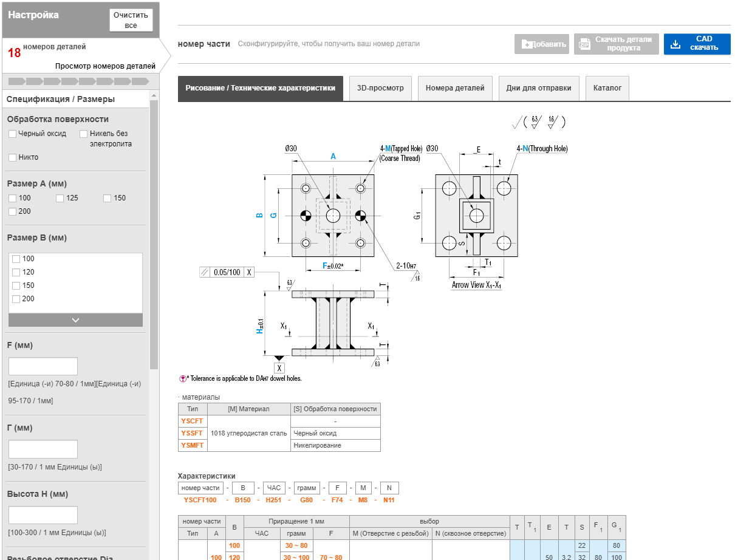Select Рисование / Технические характеристики tab
Viewport: 735px width, 560px height.
point(261,88)
